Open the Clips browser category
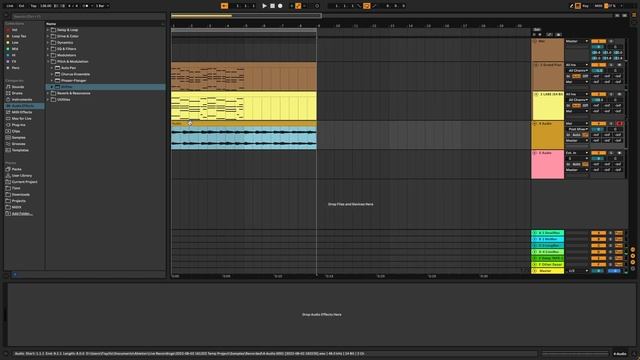This screenshot has width=640, height=360. click(x=16, y=131)
